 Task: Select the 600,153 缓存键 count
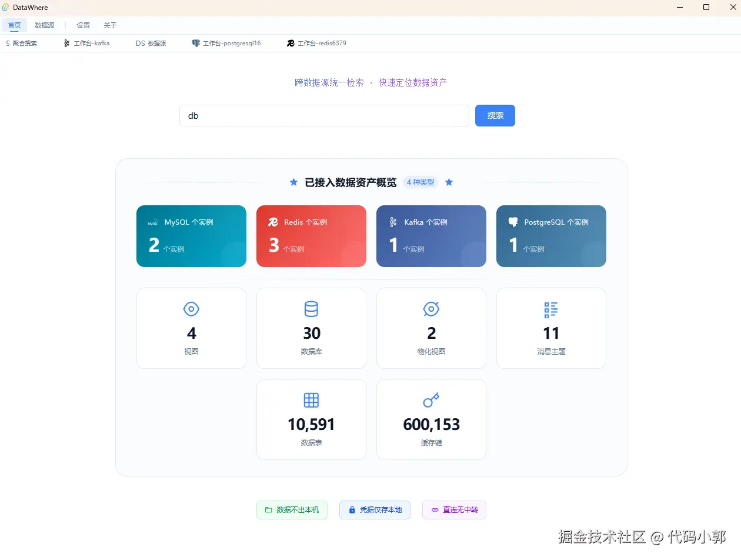(431, 425)
